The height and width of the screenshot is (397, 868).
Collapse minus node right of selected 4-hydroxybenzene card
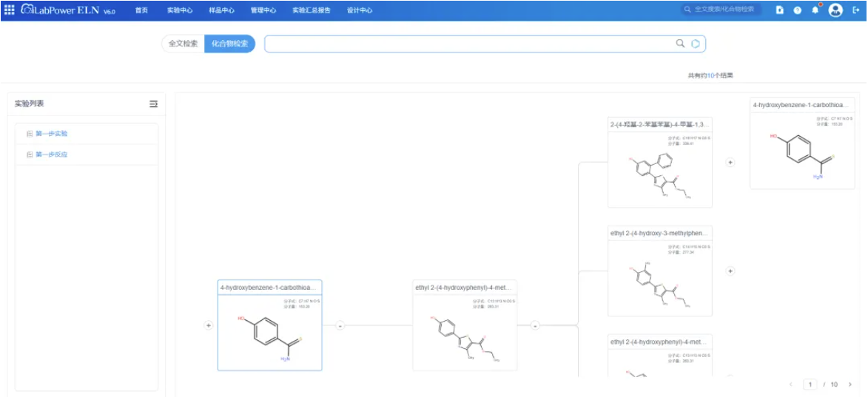point(340,325)
